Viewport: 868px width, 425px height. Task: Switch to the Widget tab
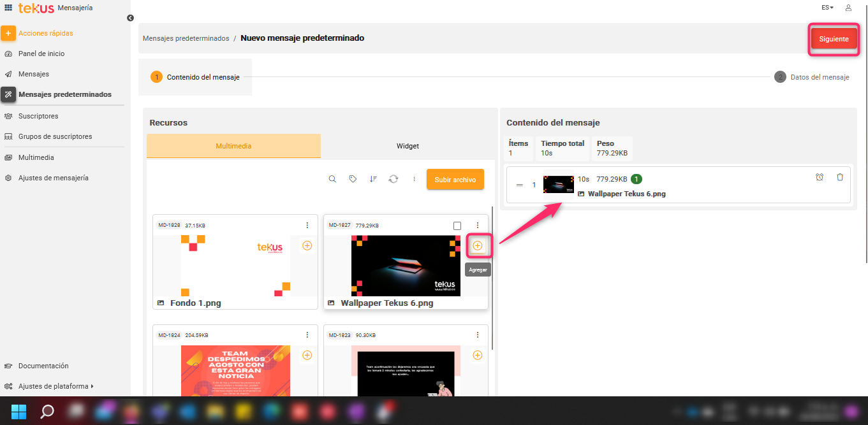pos(408,146)
